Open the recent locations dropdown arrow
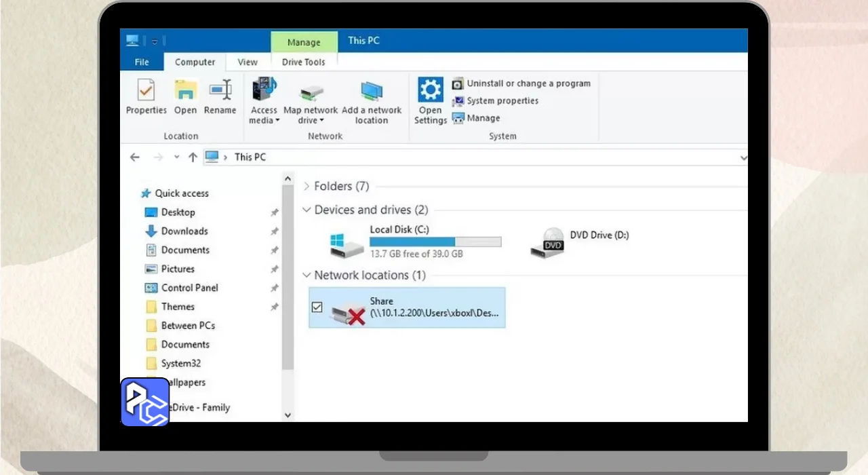 tap(176, 157)
